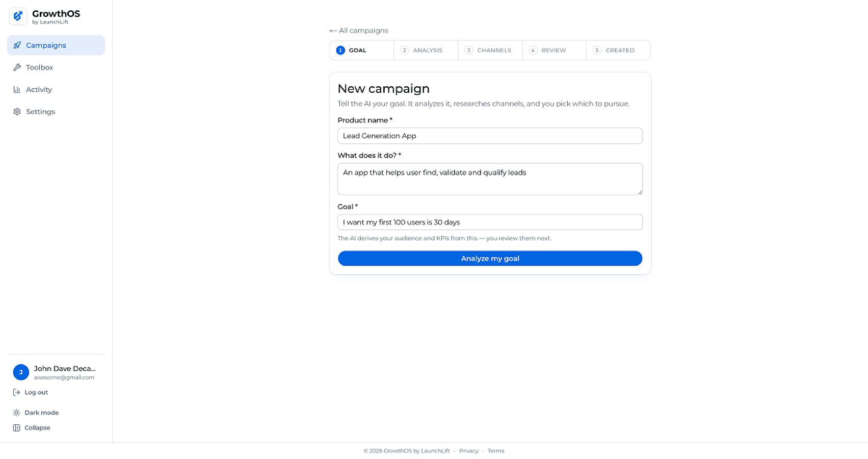Toggle Dark mode
The height and width of the screenshot is (459, 868).
click(x=36, y=413)
